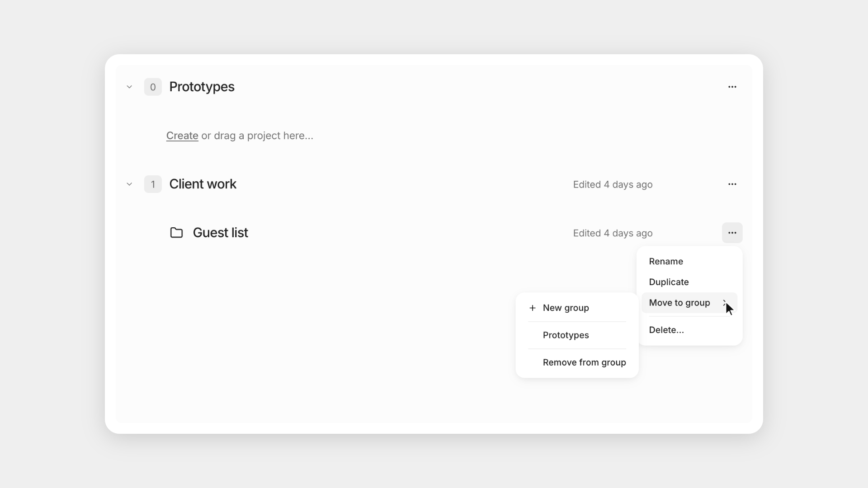Open the Client work group more options menu

pos(732,184)
